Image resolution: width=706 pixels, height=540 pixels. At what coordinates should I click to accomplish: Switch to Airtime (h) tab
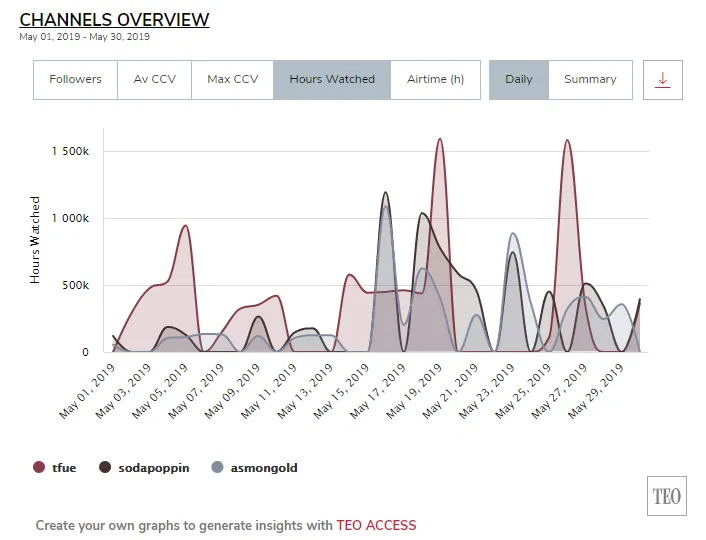(435, 80)
